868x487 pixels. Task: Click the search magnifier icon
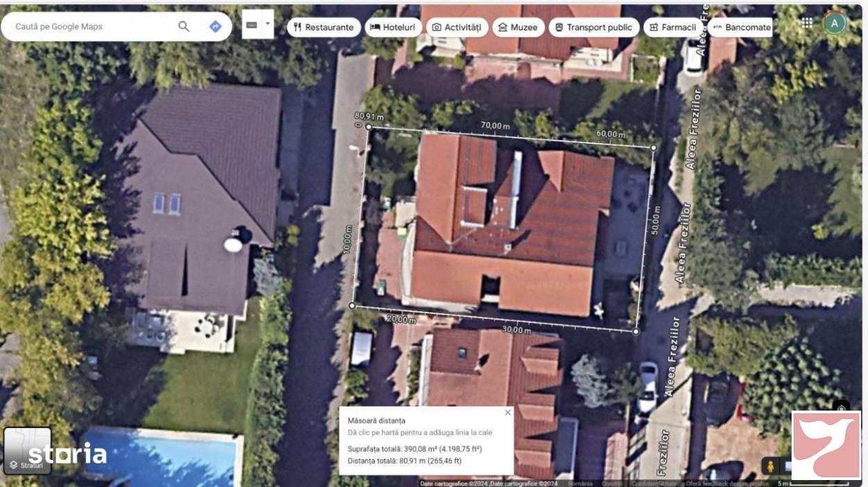pyautogui.click(x=183, y=26)
